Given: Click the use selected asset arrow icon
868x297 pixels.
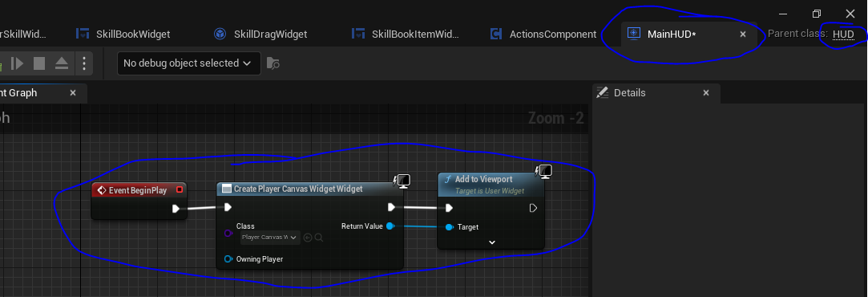Looking at the screenshot, I should 308,238.
